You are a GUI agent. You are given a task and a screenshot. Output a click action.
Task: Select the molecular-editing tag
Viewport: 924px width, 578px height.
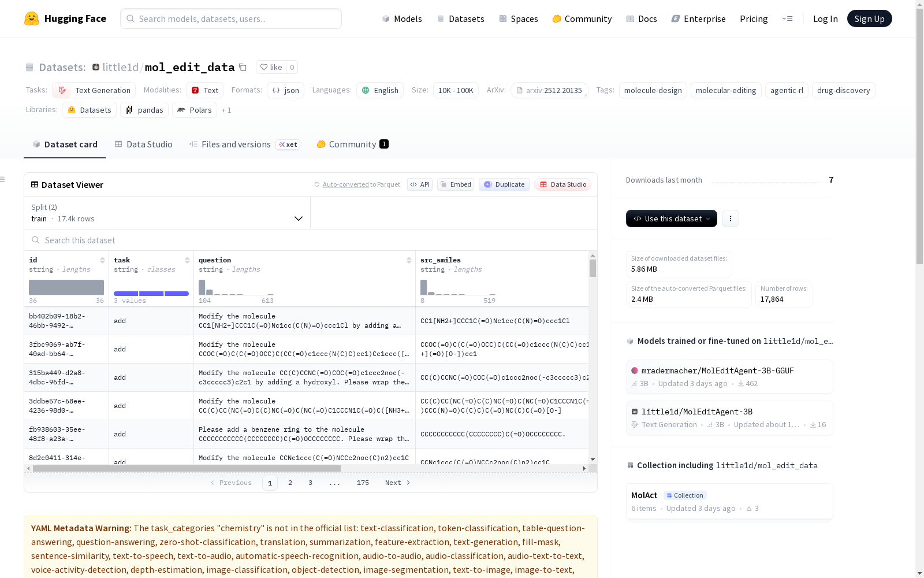[726, 90]
